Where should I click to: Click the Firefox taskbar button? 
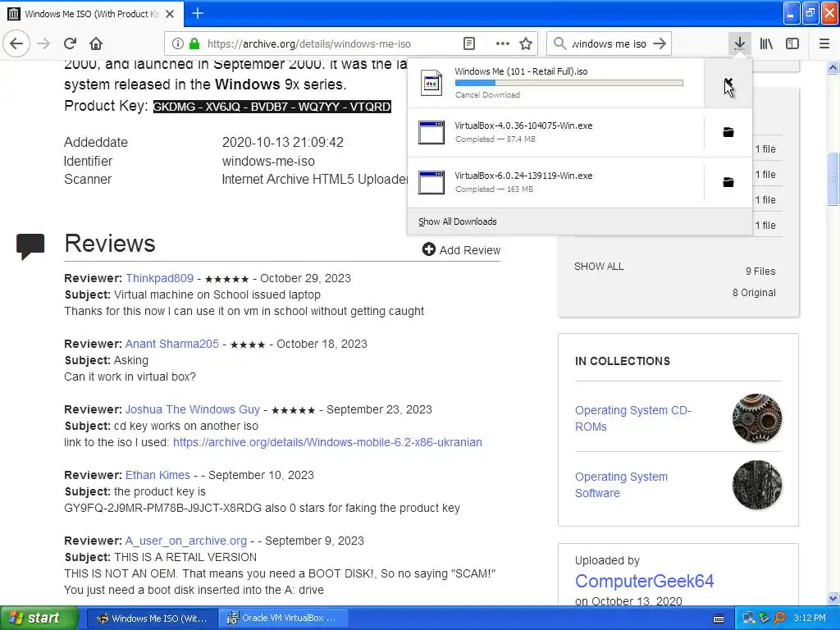(x=153, y=618)
